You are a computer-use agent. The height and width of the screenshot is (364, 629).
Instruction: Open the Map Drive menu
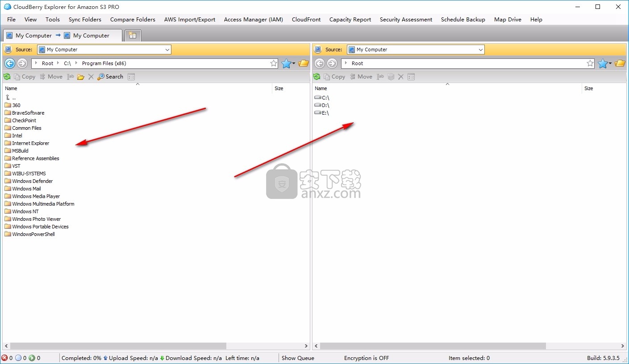point(508,19)
